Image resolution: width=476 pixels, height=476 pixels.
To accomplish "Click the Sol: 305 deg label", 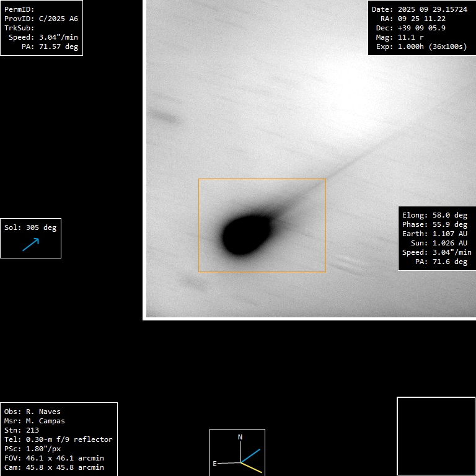I will pos(30,227).
